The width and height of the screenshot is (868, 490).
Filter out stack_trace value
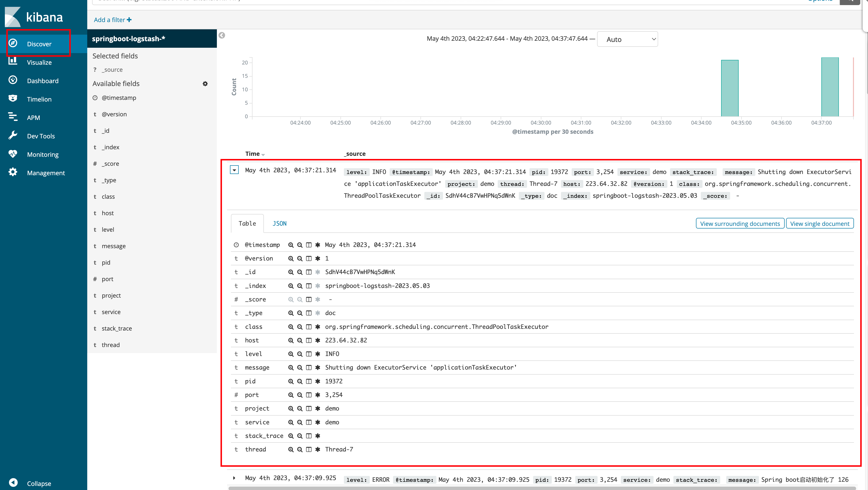point(300,436)
